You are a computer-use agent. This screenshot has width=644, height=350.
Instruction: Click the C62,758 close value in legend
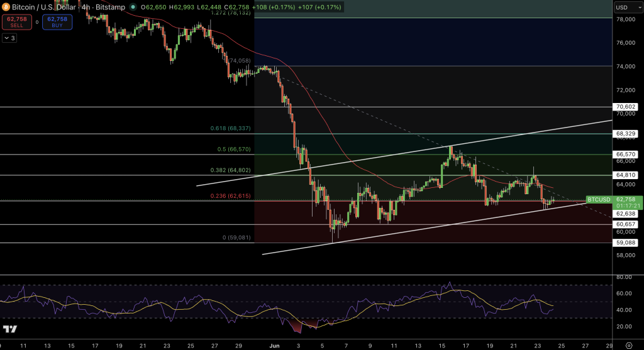236,7
